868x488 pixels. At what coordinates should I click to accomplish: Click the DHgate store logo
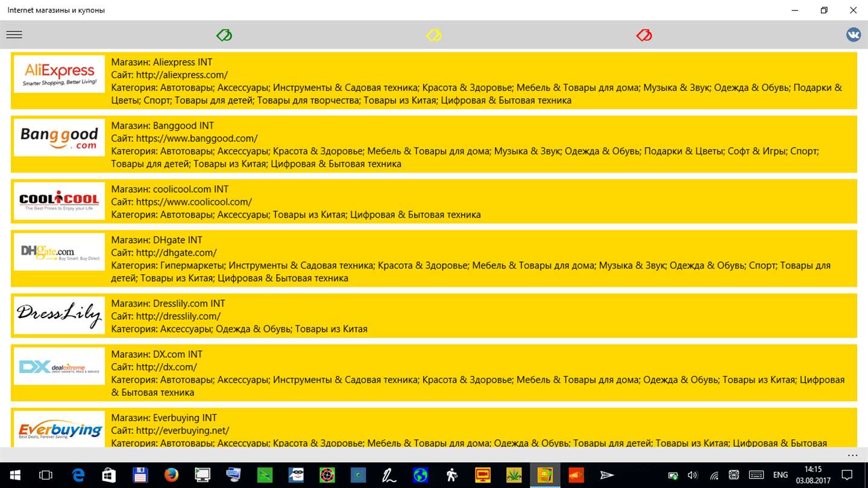60,252
